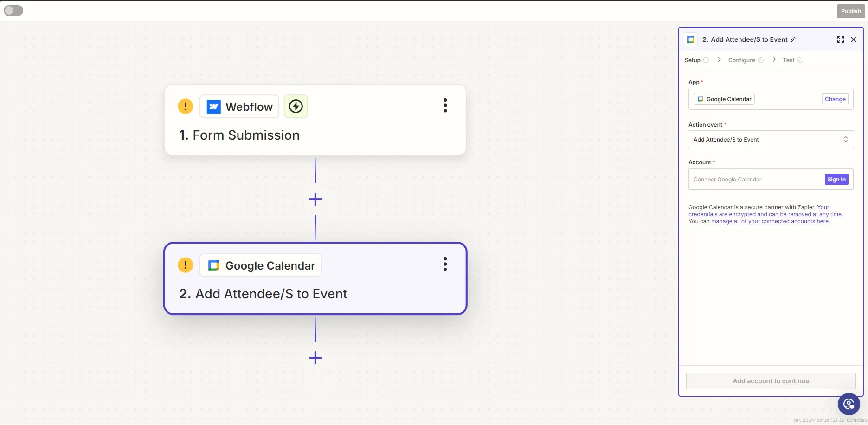Click the 'Add account to continue' button
The image size is (868, 425).
click(x=771, y=381)
